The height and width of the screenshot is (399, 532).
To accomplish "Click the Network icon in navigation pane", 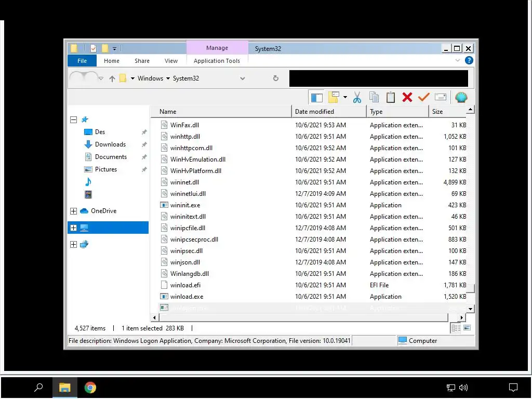I will click(x=84, y=244).
